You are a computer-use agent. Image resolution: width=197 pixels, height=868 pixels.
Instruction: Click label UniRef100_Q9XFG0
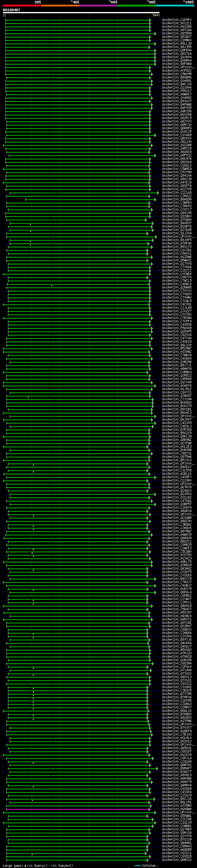(x=177, y=139)
